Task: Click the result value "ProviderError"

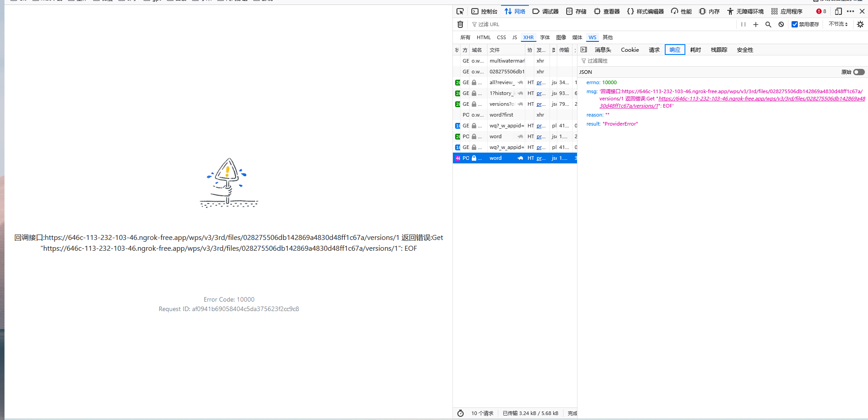Action: tap(620, 124)
